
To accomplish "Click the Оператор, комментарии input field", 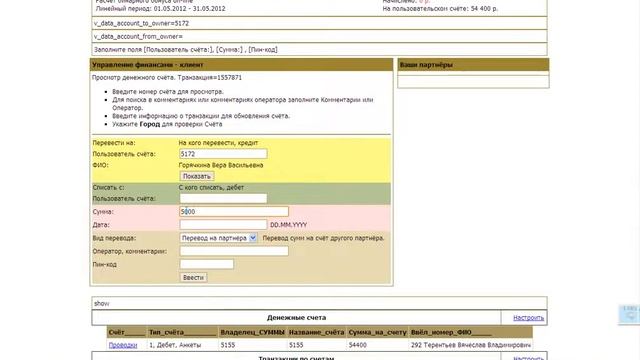I will tap(234, 251).
